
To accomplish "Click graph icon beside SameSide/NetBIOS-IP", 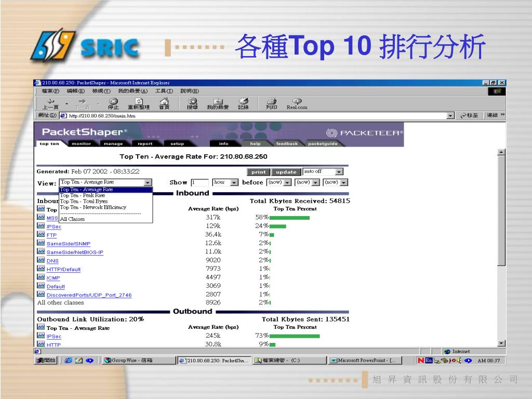I will [x=41, y=251].
